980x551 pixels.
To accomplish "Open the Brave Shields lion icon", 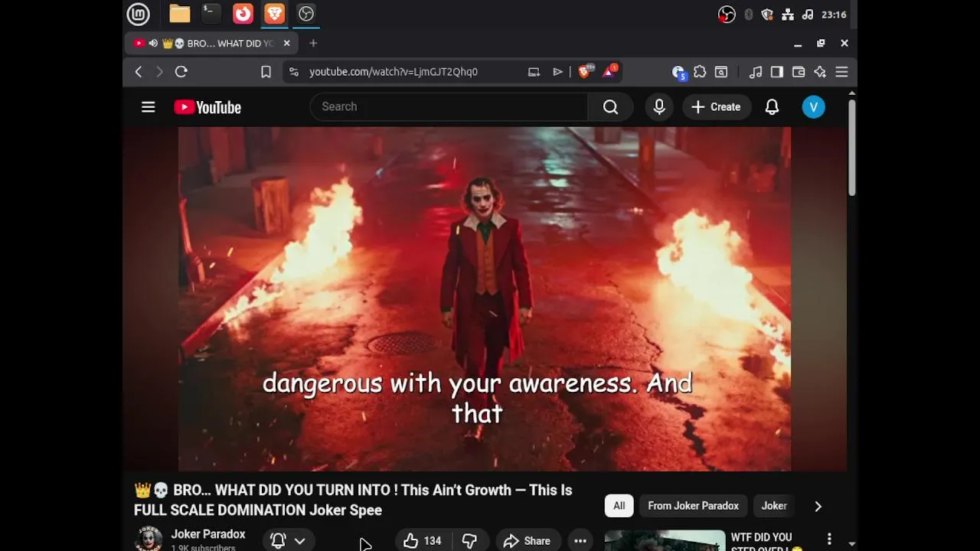I will tap(585, 71).
